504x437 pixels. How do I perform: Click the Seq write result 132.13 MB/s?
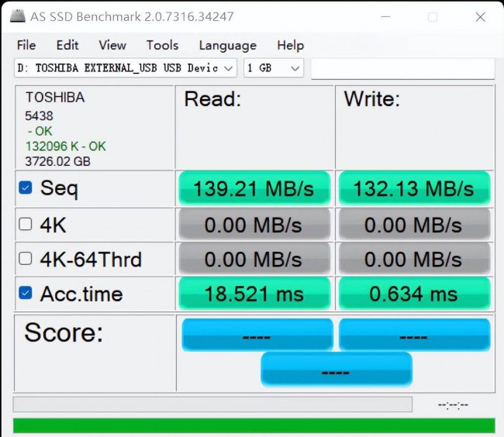point(414,188)
